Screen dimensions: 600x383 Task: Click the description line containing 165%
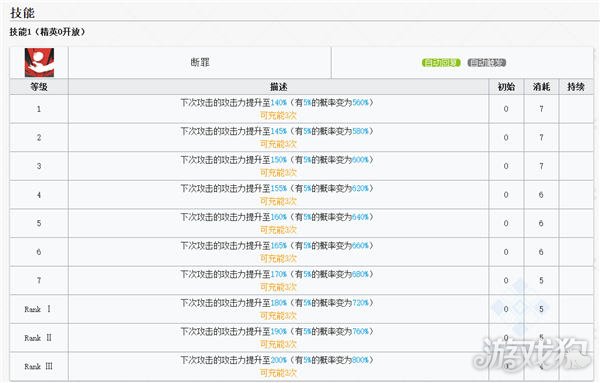point(277,246)
